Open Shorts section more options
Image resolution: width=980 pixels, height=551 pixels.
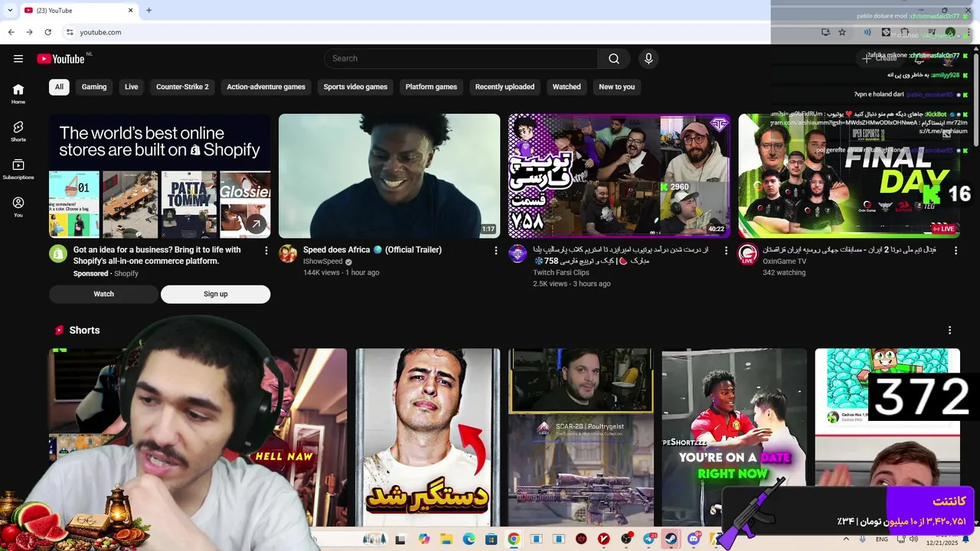950,330
